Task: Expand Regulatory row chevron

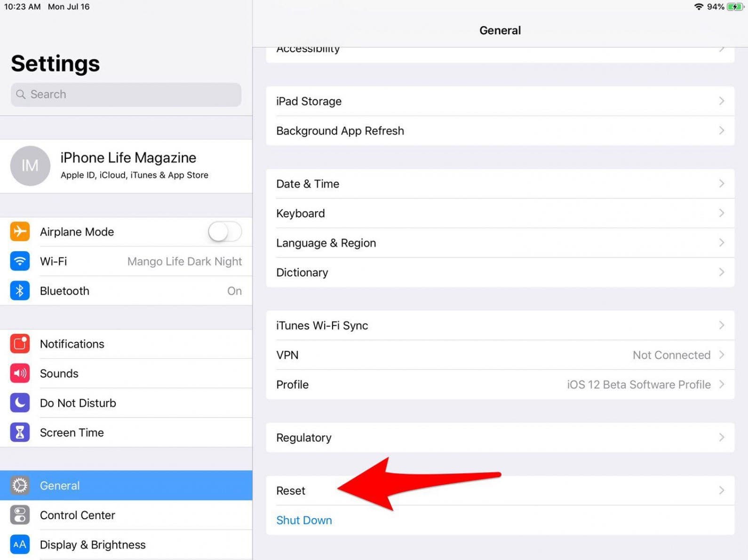Action: pyautogui.click(x=722, y=437)
